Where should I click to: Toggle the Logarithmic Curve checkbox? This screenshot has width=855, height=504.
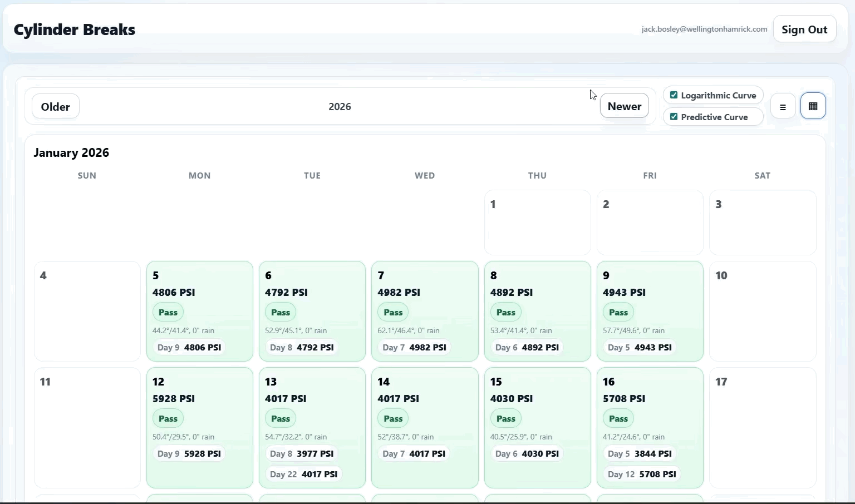tap(674, 95)
